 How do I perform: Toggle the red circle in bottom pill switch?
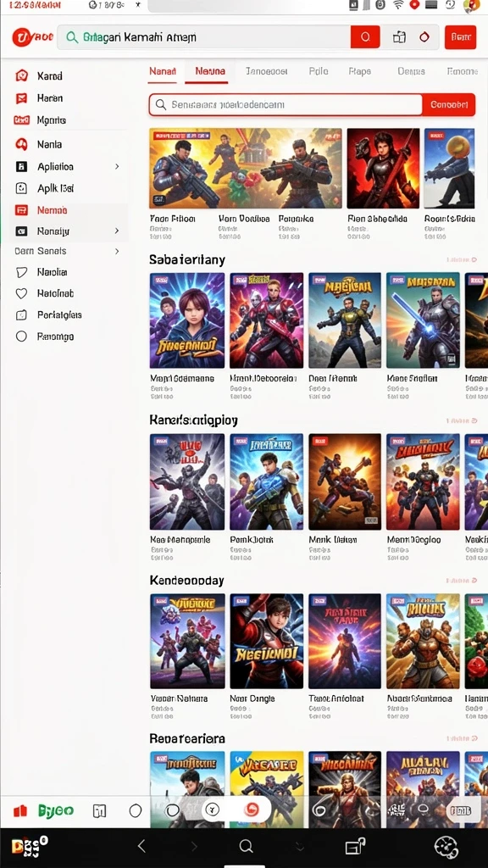pyautogui.click(x=252, y=810)
